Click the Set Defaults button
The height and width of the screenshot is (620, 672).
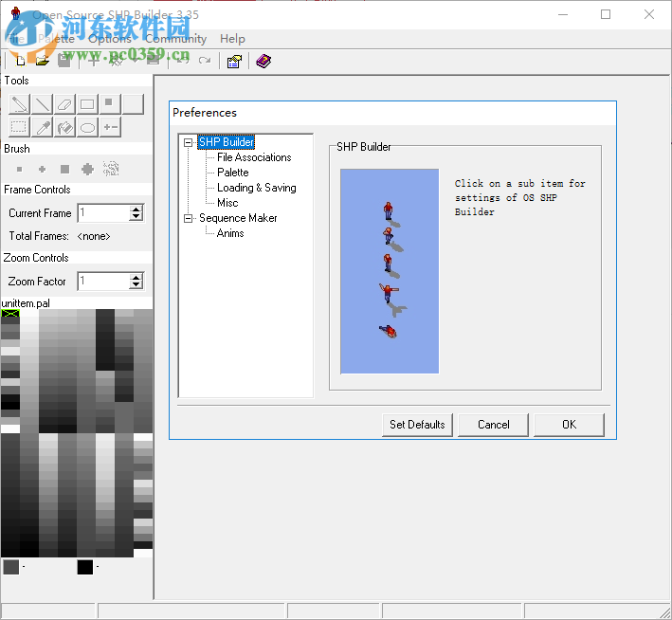[417, 425]
